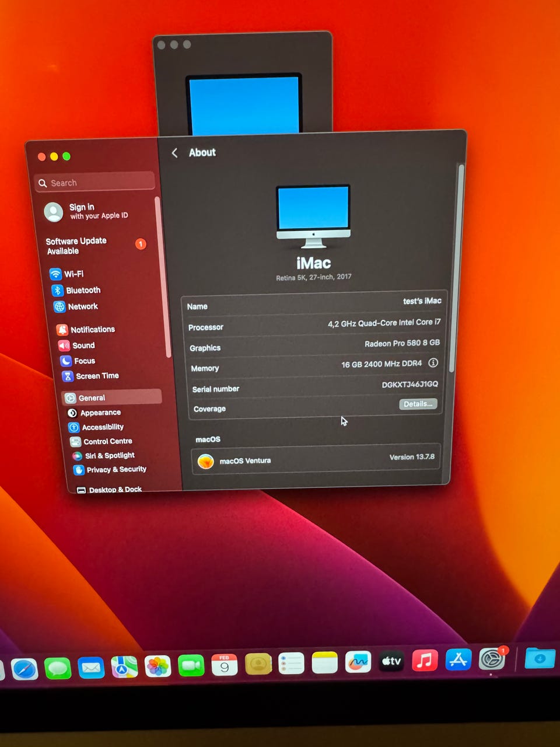Open App Store from the Dock
560x747 pixels.
point(459,659)
